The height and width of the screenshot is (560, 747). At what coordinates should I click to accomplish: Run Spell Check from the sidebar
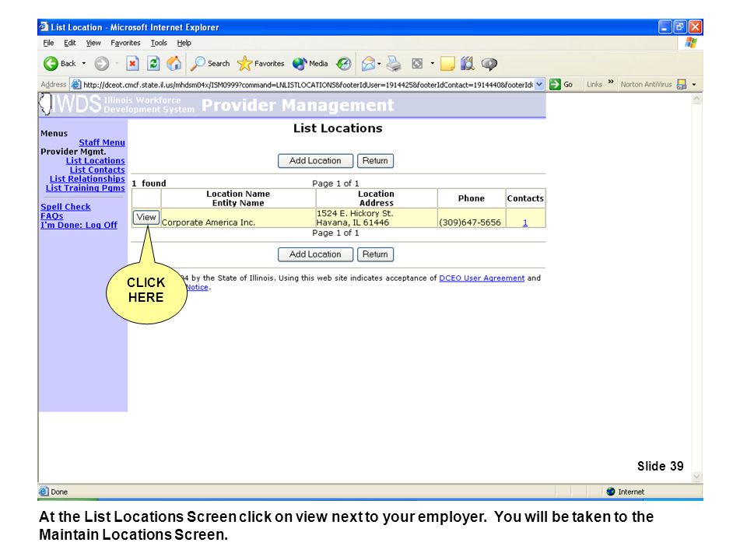(x=65, y=207)
